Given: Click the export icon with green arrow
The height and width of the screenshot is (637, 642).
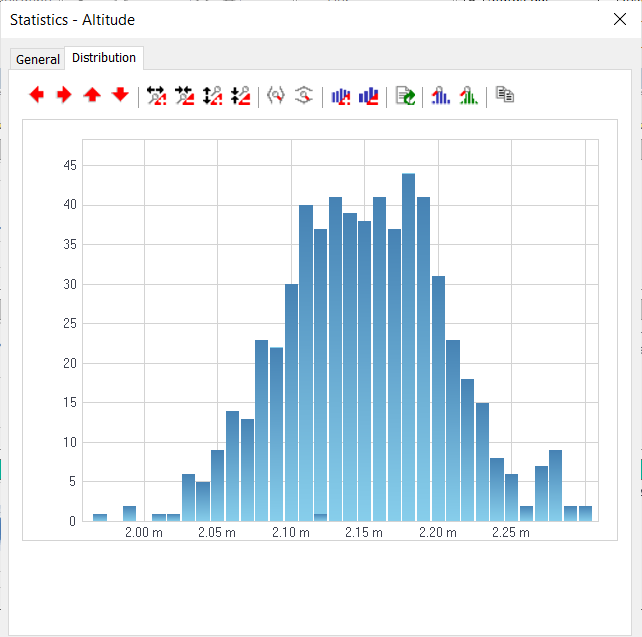Looking at the screenshot, I should pyautogui.click(x=405, y=96).
